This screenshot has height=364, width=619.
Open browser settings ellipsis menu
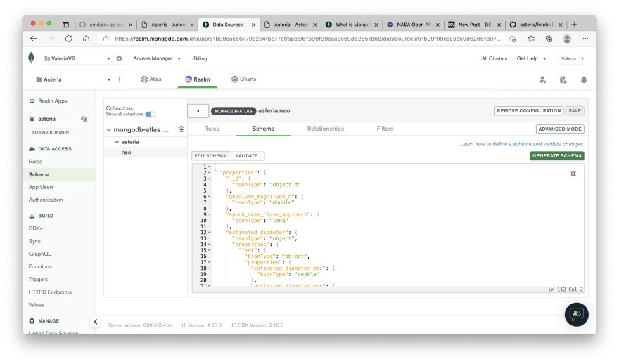click(585, 39)
